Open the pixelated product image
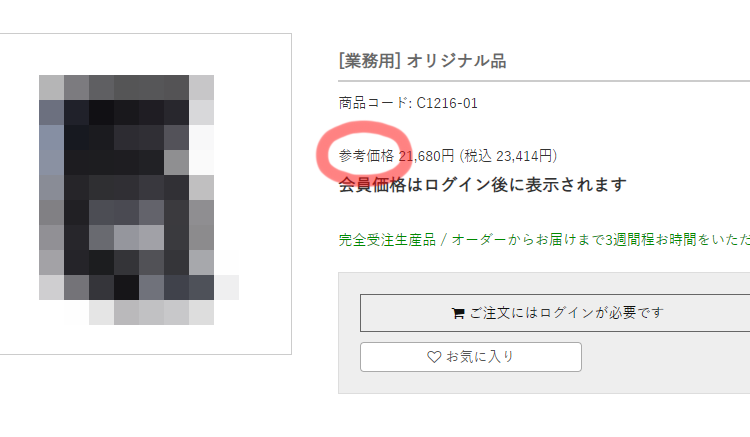Image resolution: width=750 pixels, height=437 pixels. (139, 199)
